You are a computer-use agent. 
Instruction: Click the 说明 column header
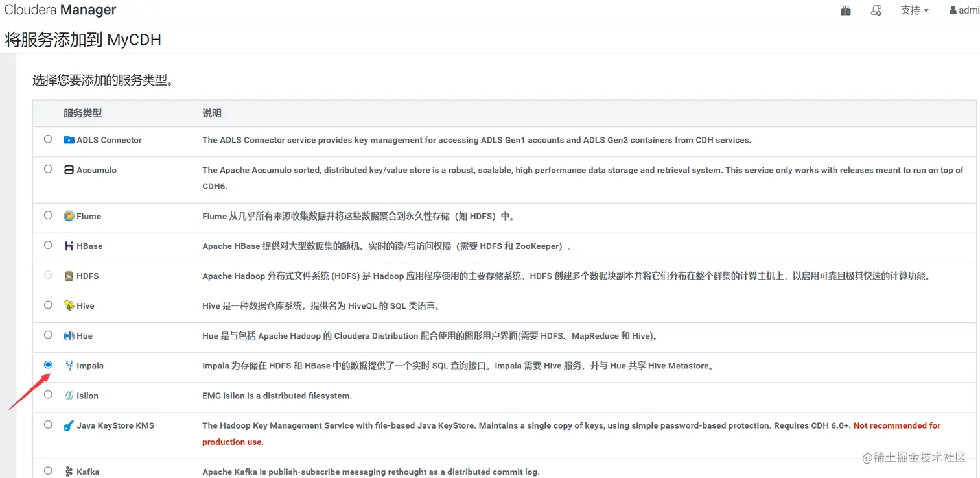212,113
